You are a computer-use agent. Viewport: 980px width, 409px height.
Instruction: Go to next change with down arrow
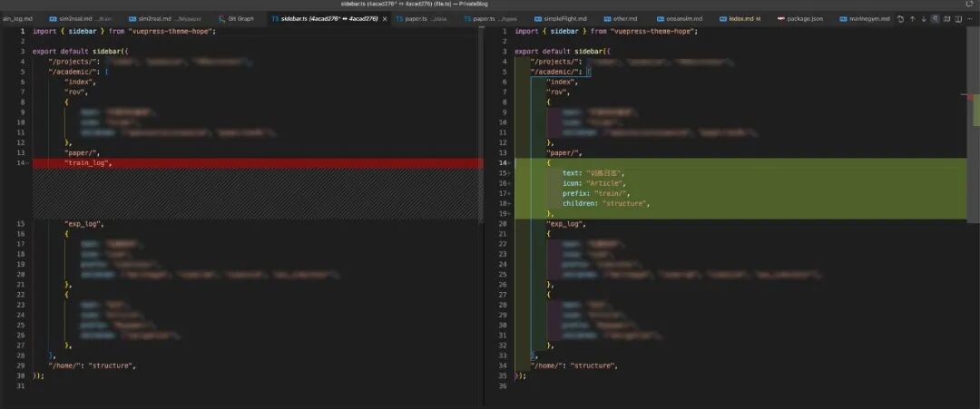click(925, 18)
